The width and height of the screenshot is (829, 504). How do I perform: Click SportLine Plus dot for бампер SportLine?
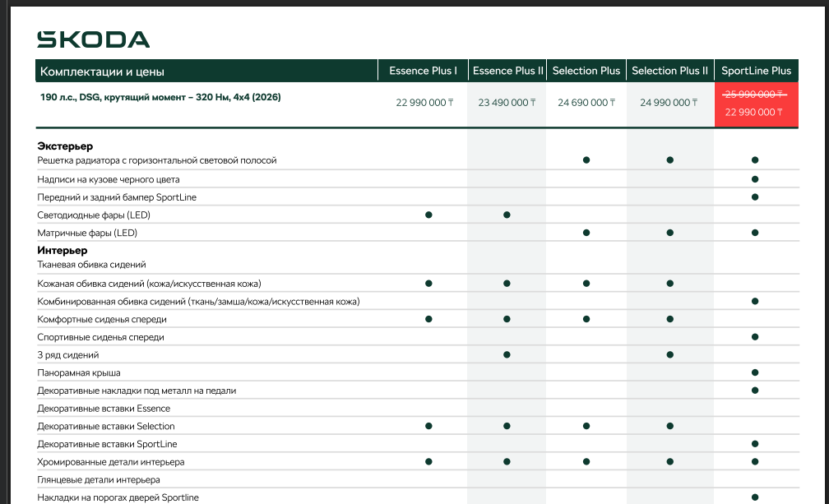[x=755, y=197]
